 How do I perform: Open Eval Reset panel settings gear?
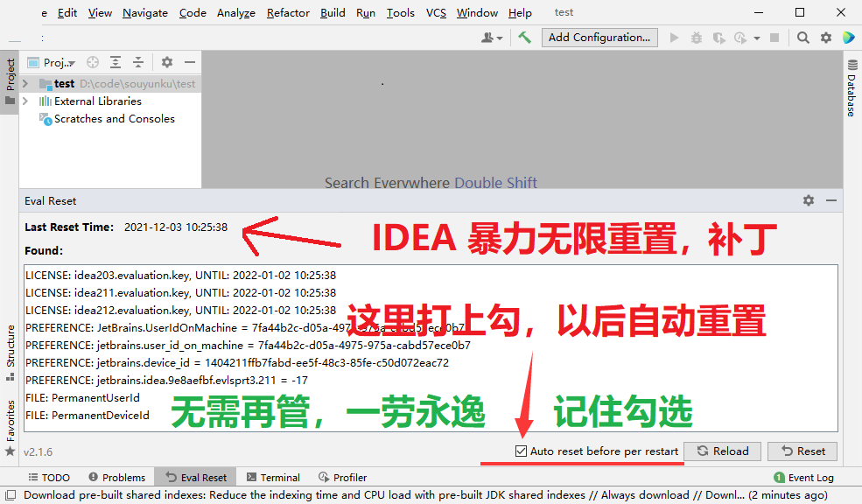coord(809,200)
